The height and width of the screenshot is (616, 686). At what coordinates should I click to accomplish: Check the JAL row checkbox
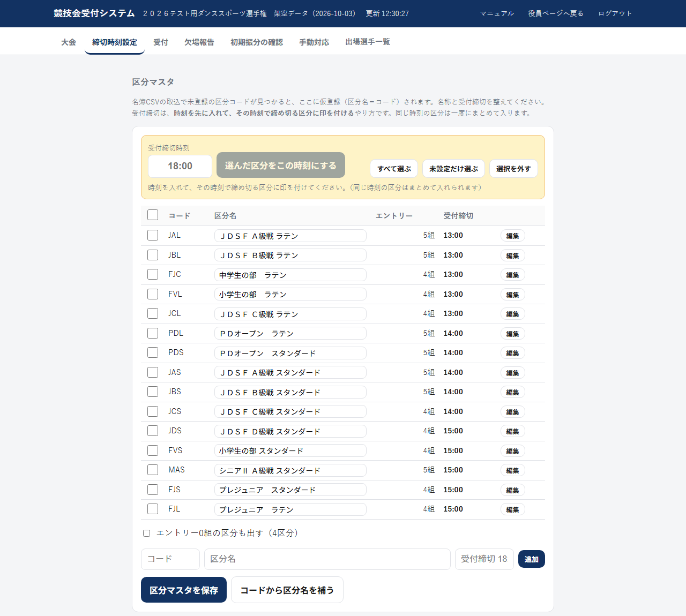pyautogui.click(x=153, y=235)
